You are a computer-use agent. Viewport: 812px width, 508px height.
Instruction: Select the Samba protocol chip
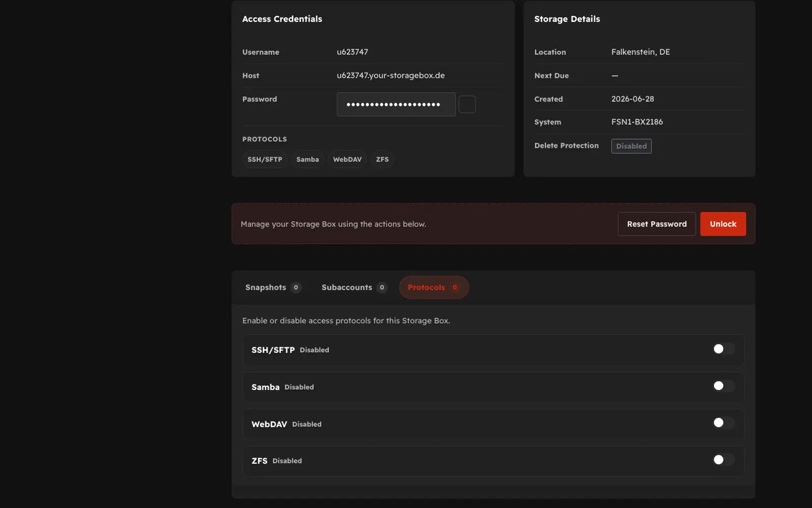[308, 160]
